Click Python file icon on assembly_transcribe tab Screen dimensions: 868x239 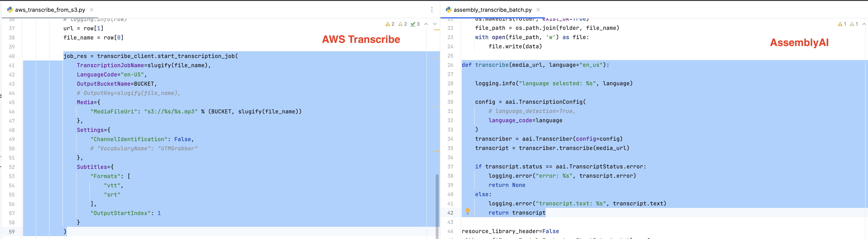(x=448, y=10)
